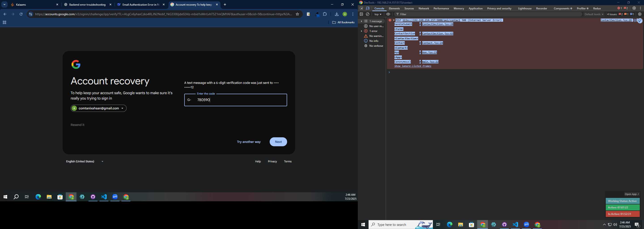This screenshot has width=644, height=229.
Task: Open the POST api/contact URL link
Action: (x=431, y=20)
